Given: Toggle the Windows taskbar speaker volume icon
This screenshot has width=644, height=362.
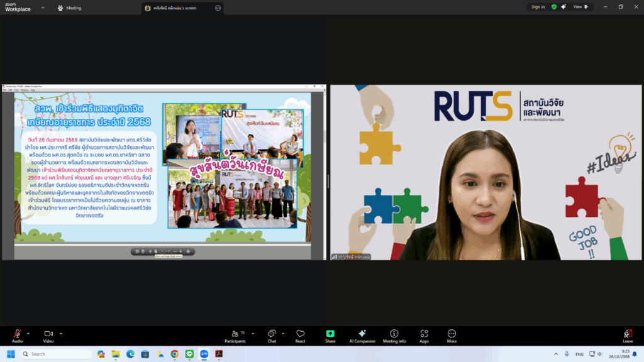Looking at the screenshot, I should 598,354.
